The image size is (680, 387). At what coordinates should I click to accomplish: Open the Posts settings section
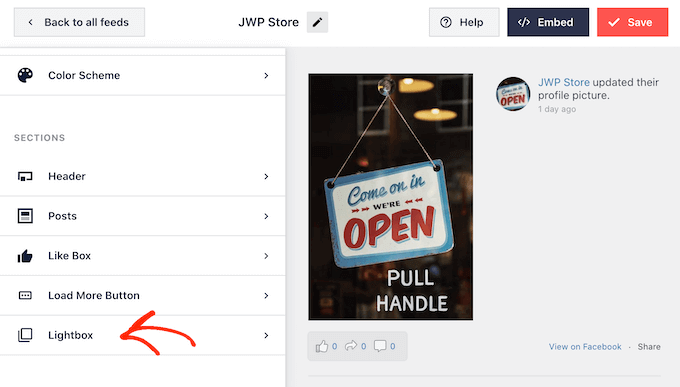click(x=143, y=216)
